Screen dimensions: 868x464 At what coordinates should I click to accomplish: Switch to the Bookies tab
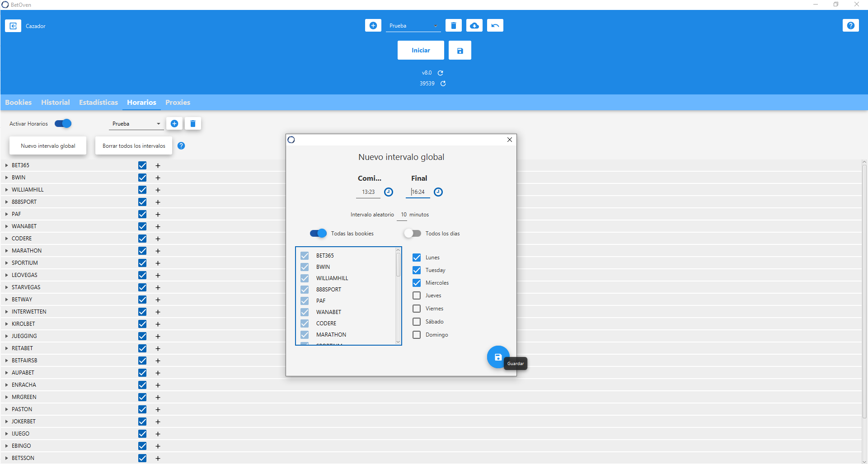(x=19, y=103)
